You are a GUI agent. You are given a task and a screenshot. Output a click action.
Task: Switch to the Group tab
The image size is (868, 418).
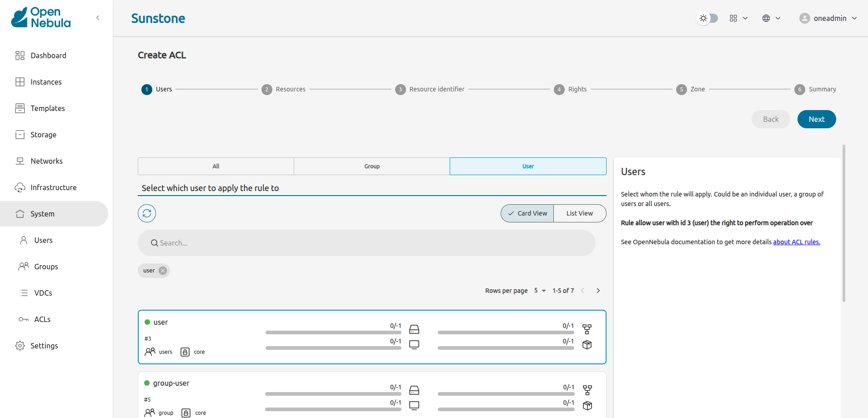[x=371, y=166]
